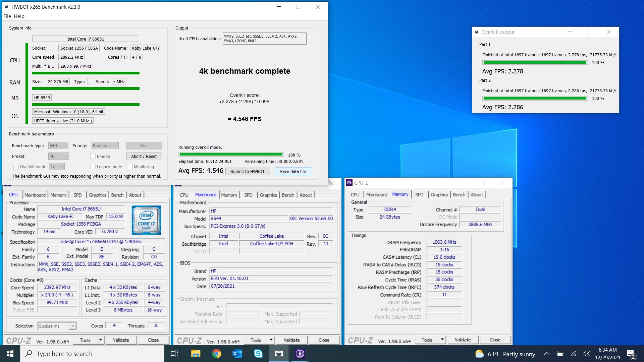Enable the Pmode checkbox
Viewport: 644px width, 362px height.
93,156
